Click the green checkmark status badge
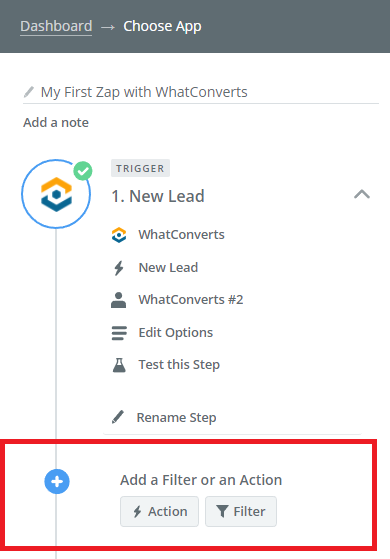The height and width of the screenshot is (559, 390). tap(83, 171)
